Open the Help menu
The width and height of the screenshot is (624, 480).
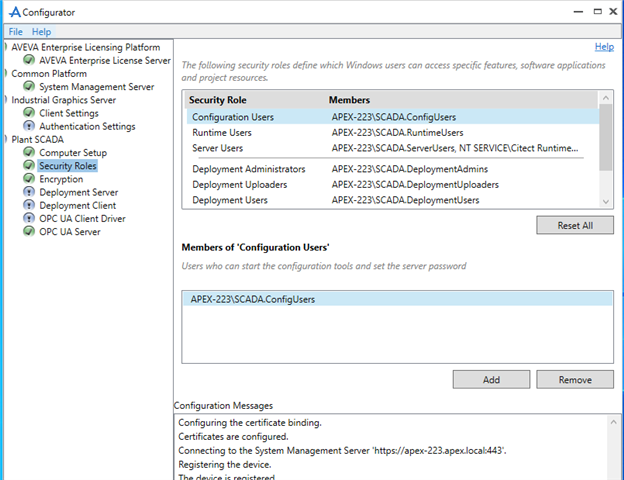(x=41, y=31)
